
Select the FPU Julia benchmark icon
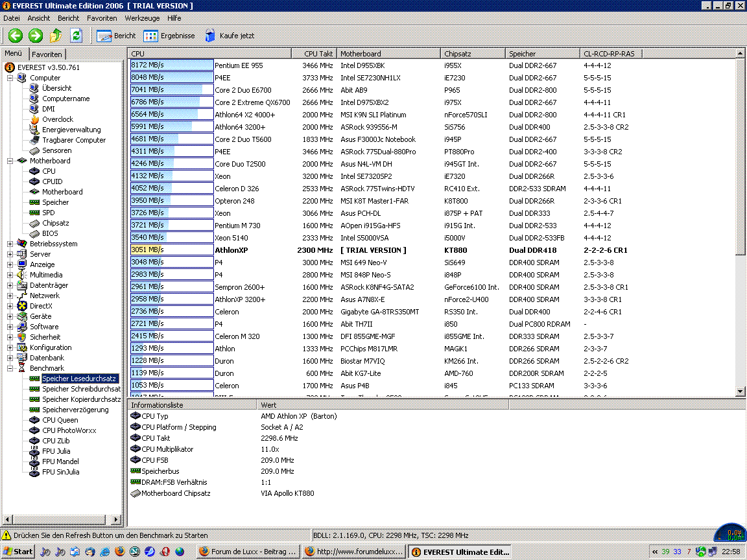34,450
